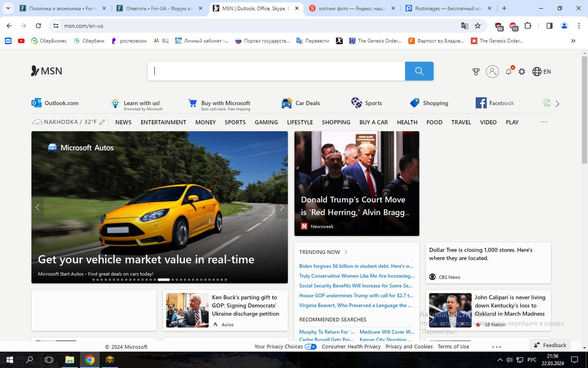The image size is (588, 368).
Task: Open the Sports shortcut icon
Action: [356, 103]
